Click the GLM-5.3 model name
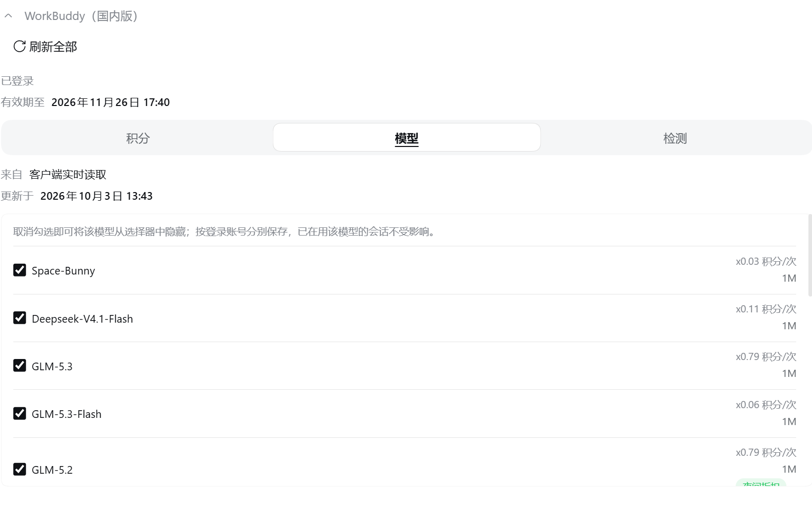812x507 pixels. (x=52, y=367)
